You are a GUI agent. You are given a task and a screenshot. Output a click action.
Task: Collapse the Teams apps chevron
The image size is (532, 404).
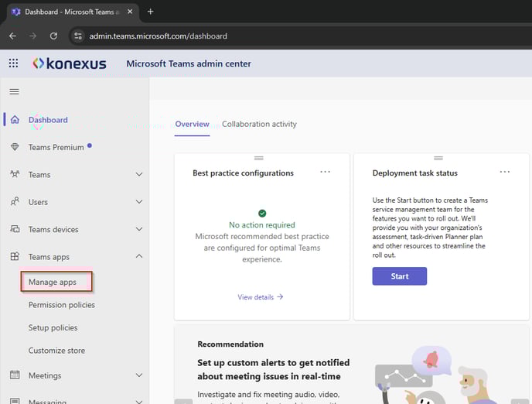point(139,256)
